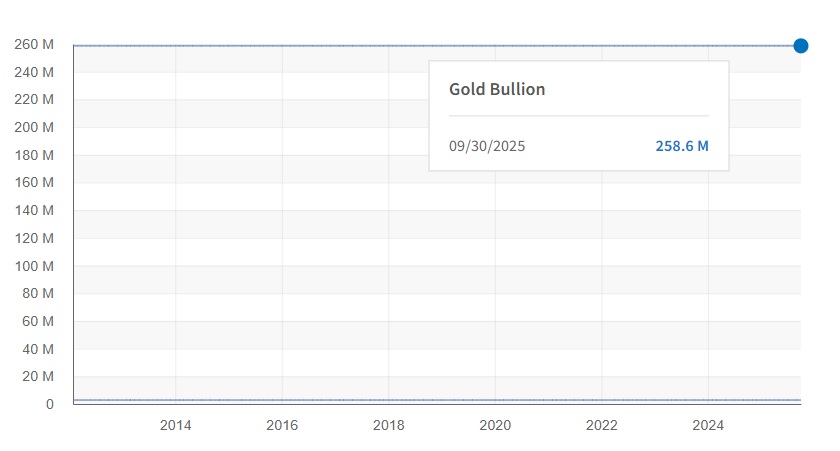Click the upper series line near 260 M
The height and width of the screenshot is (451, 840).
tap(300, 45)
